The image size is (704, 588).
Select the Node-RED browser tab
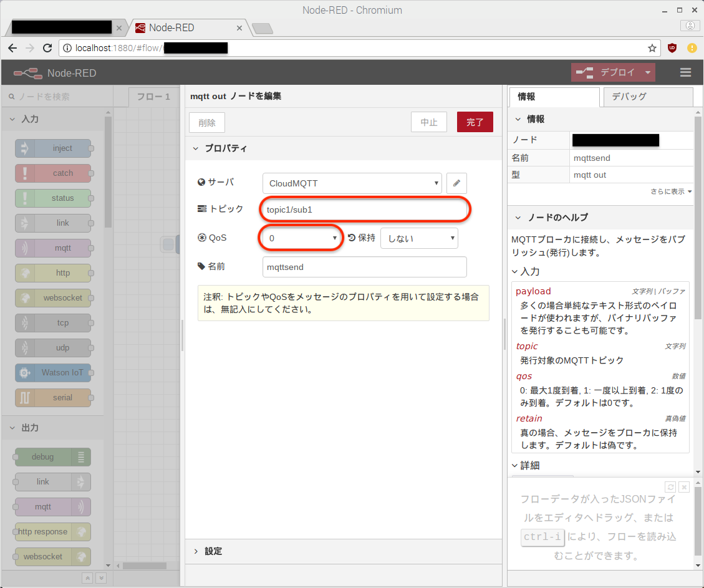tap(188, 28)
